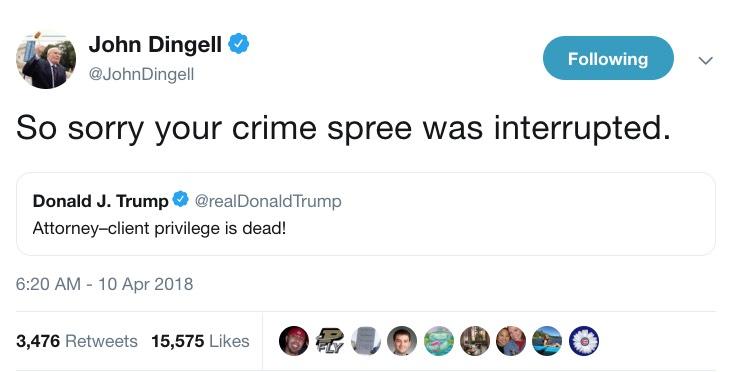This screenshot has height=372, width=739.
Task: Click John Dingell's blue verified badge
Action: (x=238, y=44)
